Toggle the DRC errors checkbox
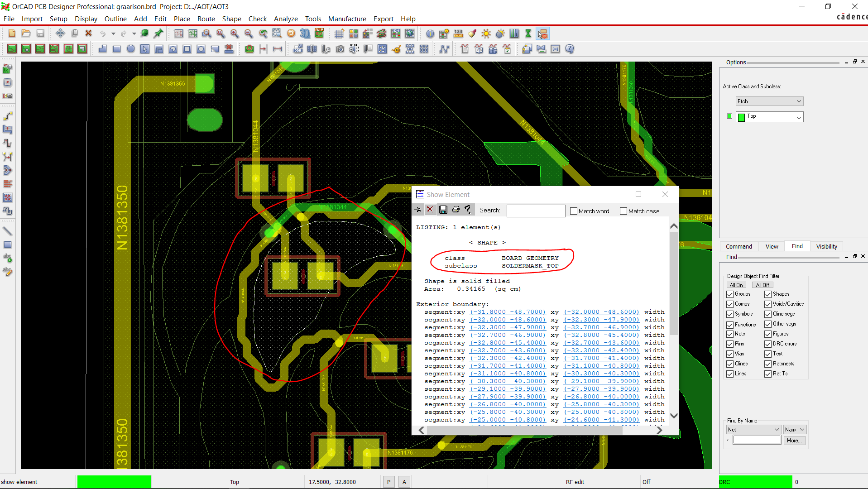Image resolution: width=868 pixels, height=489 pixels. click(x=768, y=344)
